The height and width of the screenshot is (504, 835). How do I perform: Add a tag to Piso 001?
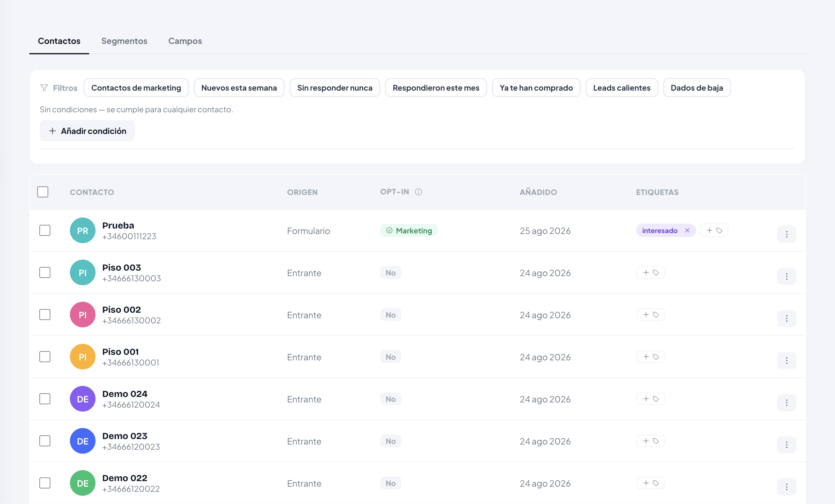point(650,357)
